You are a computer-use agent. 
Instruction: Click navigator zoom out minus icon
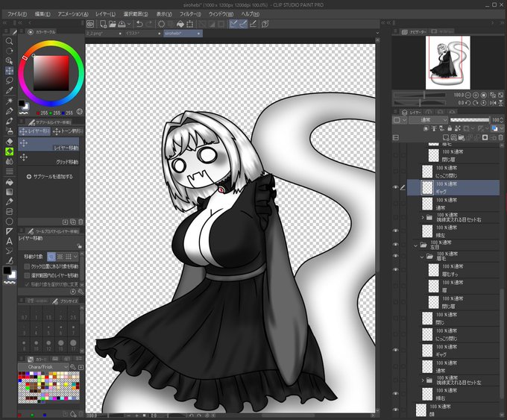(468, 95)
